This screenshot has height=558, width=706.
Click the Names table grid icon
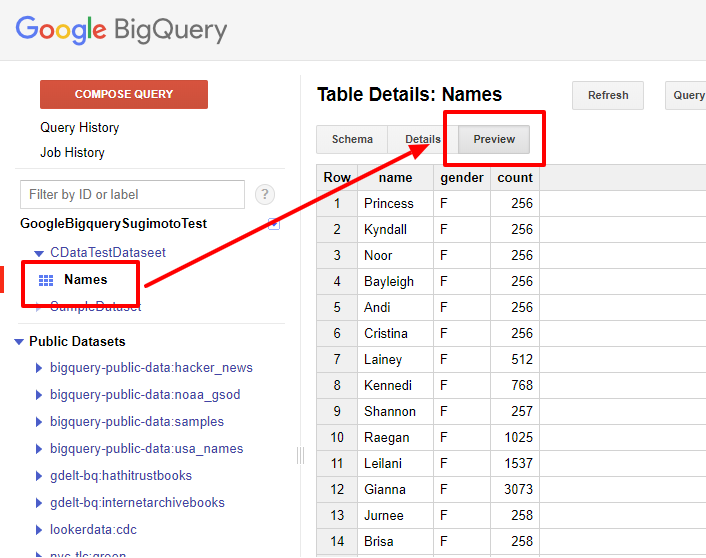pyautogui.click(x=46, y=280)
